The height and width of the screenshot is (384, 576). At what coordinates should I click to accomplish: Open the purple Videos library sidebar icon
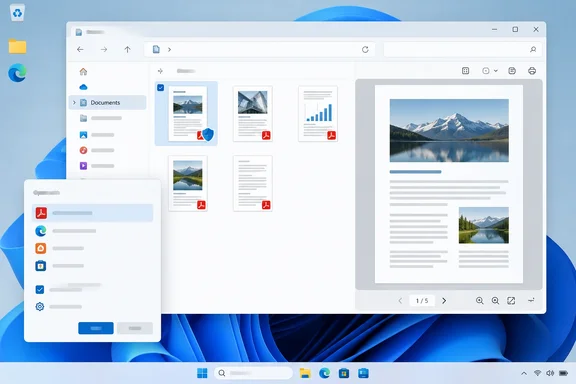click(x=83, y=166)
